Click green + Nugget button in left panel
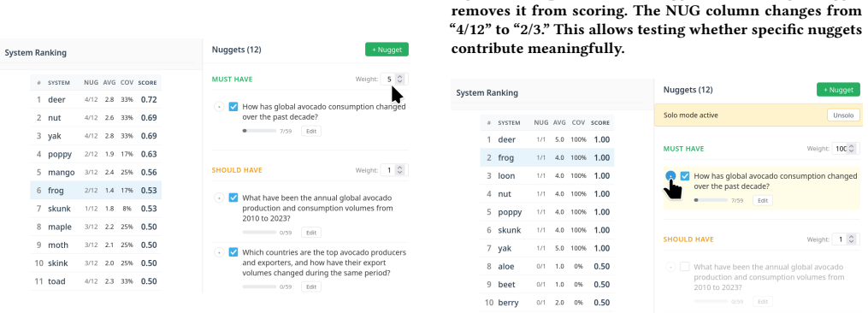This screenshot has height=313, width=868. pos(387,50)
